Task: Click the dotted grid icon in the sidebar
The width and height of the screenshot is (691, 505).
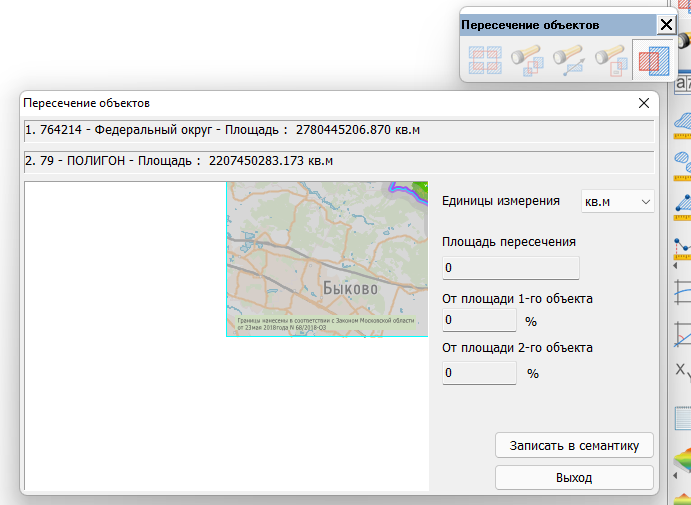Action: pyautogui.click(x=683, y=418)
